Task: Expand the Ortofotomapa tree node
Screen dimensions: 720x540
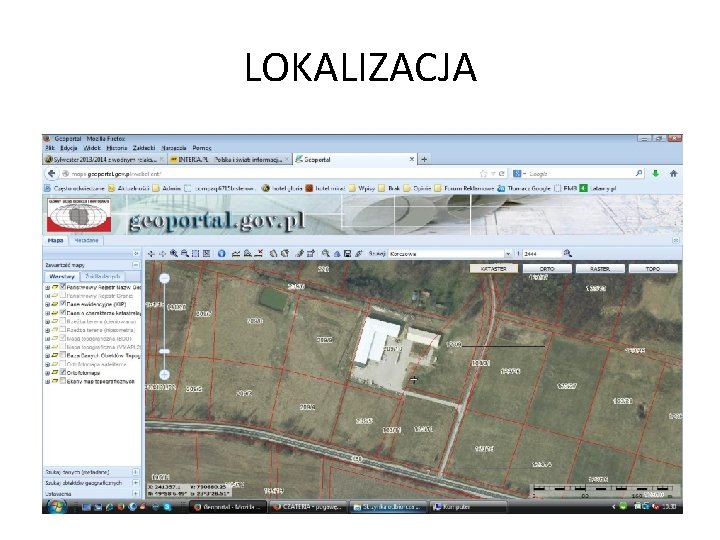Action: [x=47, y=373]
